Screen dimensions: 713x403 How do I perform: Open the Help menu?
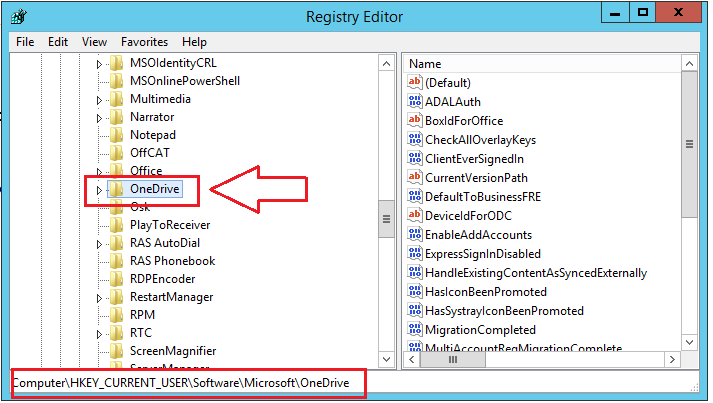coord(195,42)
